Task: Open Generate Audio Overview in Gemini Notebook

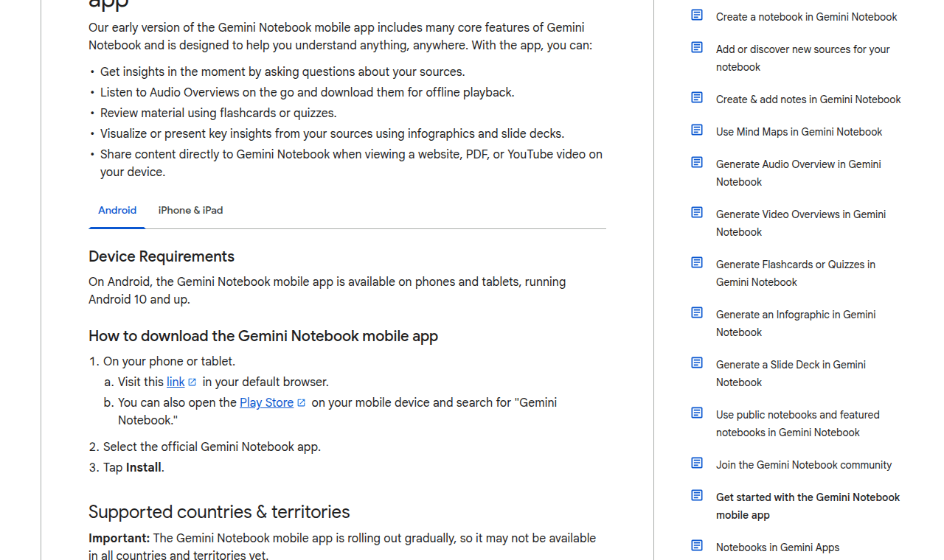Action: (798, 173)
